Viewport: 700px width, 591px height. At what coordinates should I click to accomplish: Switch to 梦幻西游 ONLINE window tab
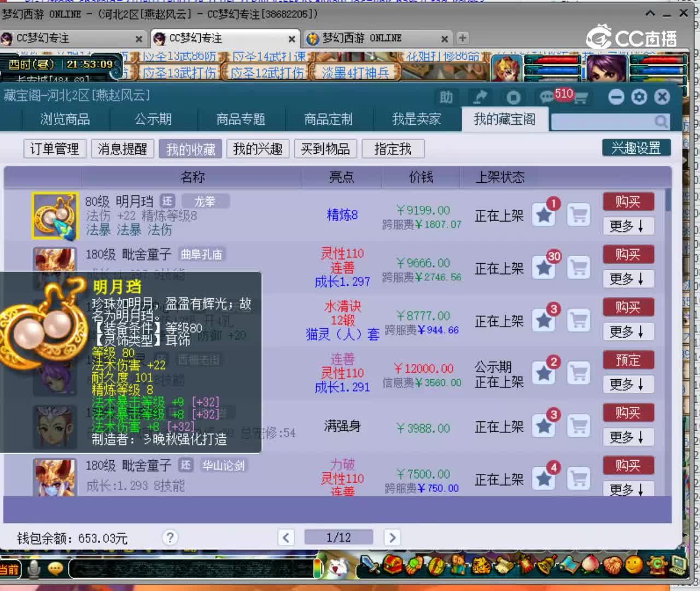click(377, 38)
